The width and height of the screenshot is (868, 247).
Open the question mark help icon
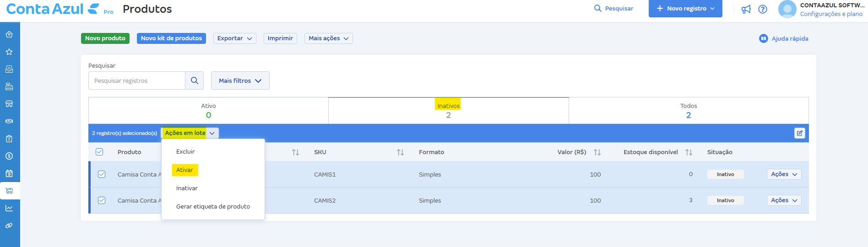763,9
